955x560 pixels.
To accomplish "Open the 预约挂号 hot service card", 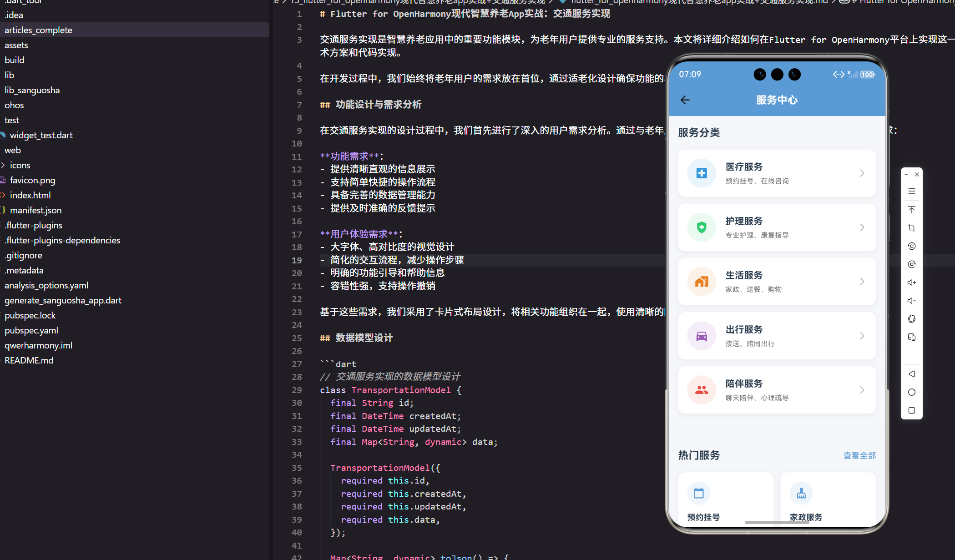I will pos(726,499).
